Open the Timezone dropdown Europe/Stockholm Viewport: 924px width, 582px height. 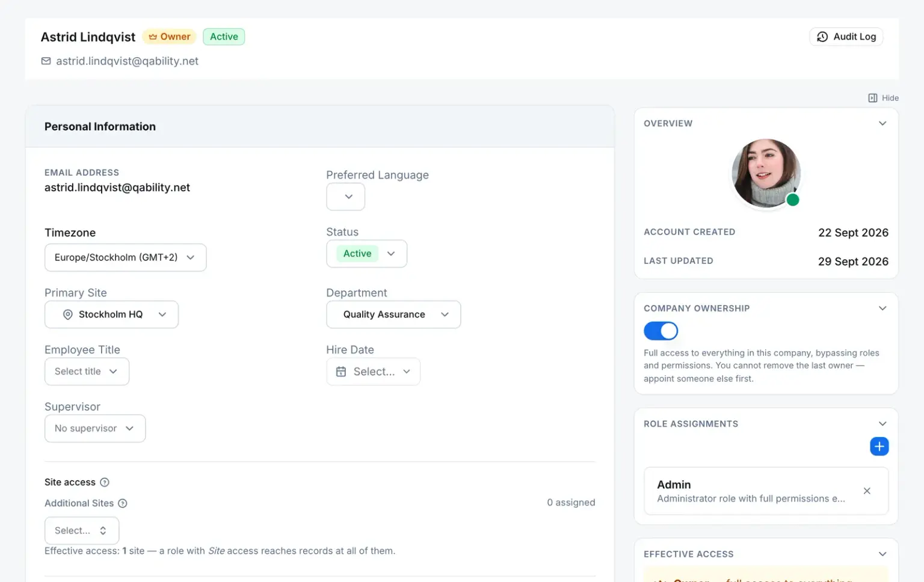(125, 257)
